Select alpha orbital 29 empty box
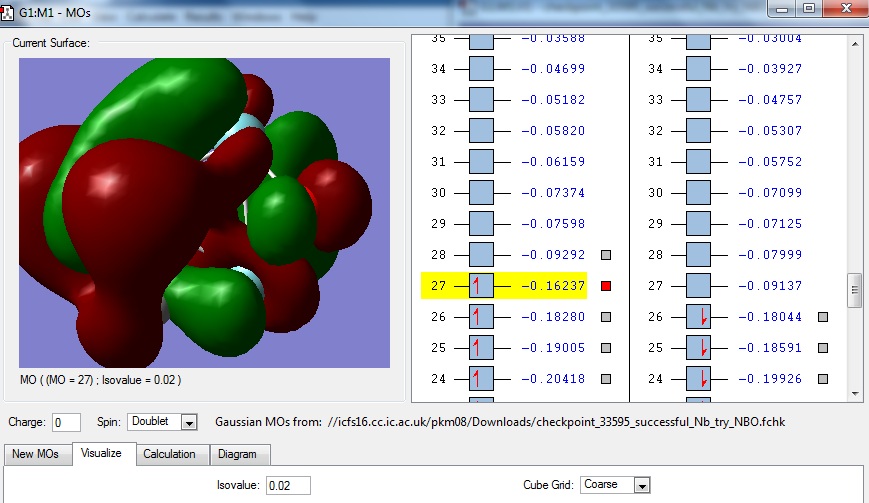Screen dimensions: 869x503 click(481, 224)
